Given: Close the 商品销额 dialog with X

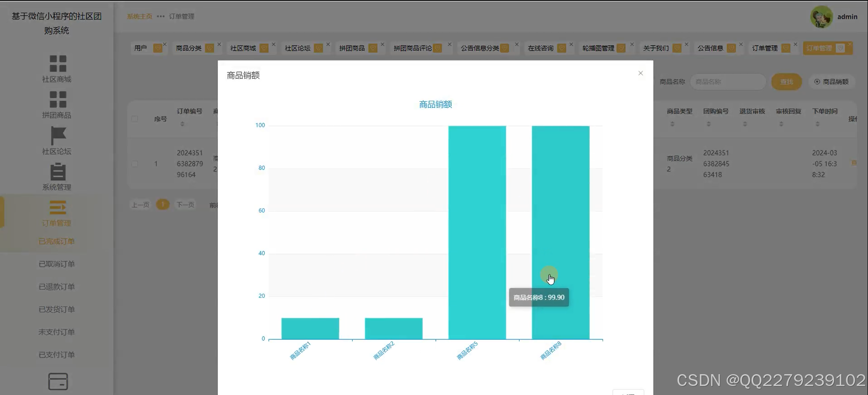Looking at the screenshot, I should (x=641, y=73).
